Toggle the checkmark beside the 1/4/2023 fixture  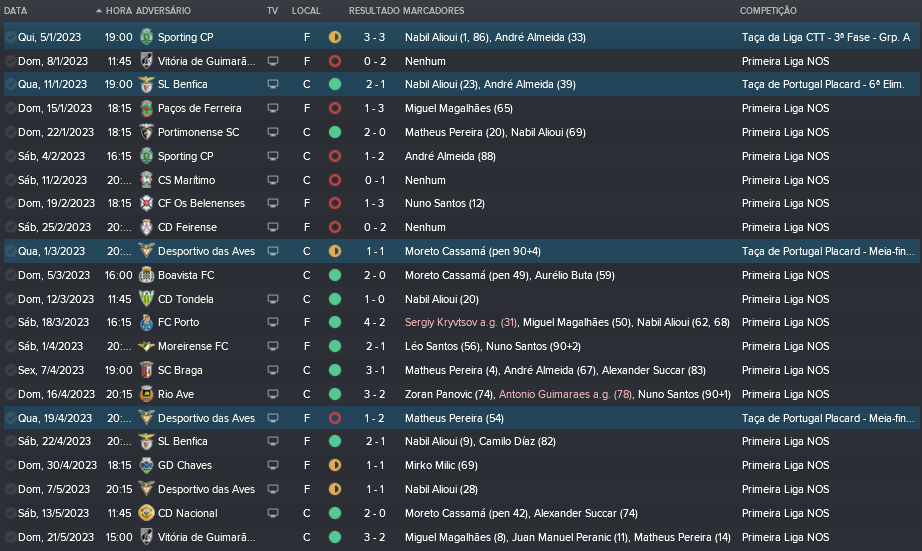10,346
